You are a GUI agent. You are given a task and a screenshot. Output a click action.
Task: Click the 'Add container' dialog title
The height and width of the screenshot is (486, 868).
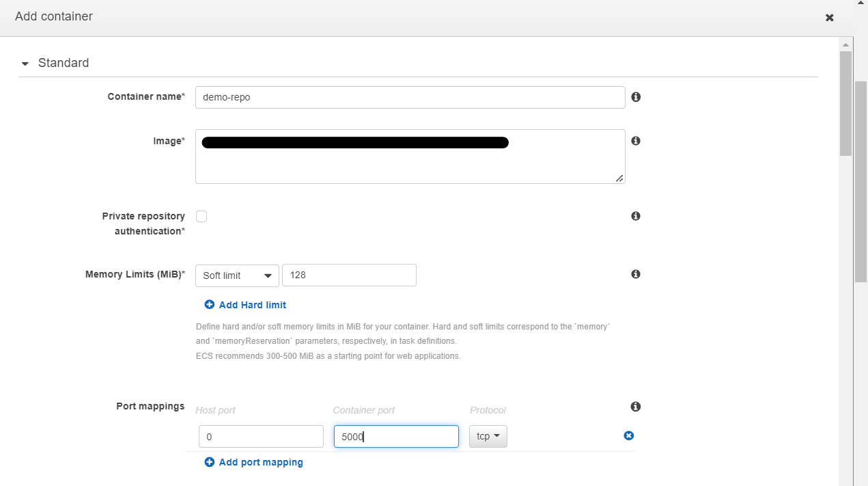click(x=54, y=16)
